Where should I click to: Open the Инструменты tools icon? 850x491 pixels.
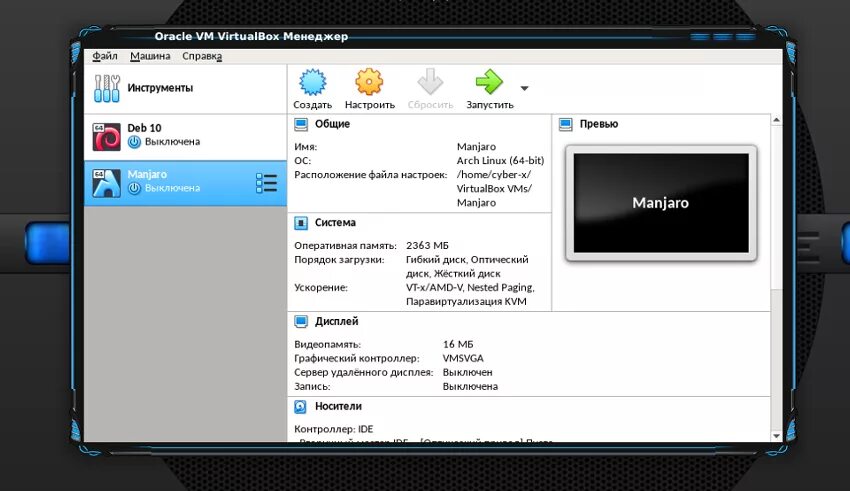point(107,88)
